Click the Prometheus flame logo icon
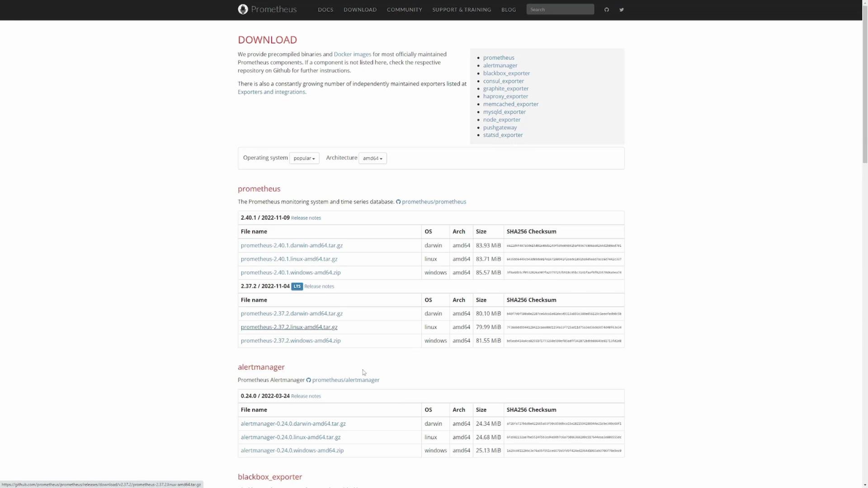Viewport: 868px width, 488px height. 243,9
